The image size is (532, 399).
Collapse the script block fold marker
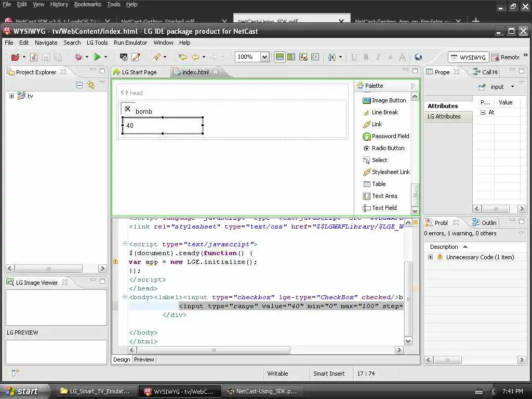(125, 244)
